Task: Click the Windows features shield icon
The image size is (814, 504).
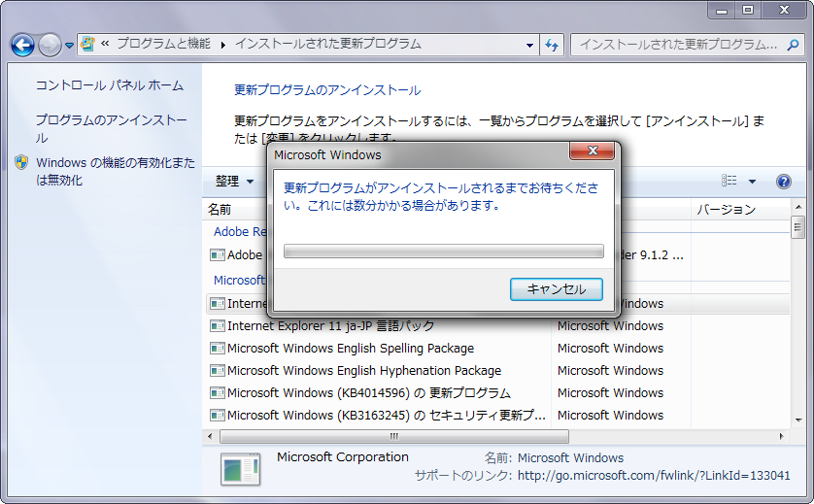Action: tap(21, 163)
